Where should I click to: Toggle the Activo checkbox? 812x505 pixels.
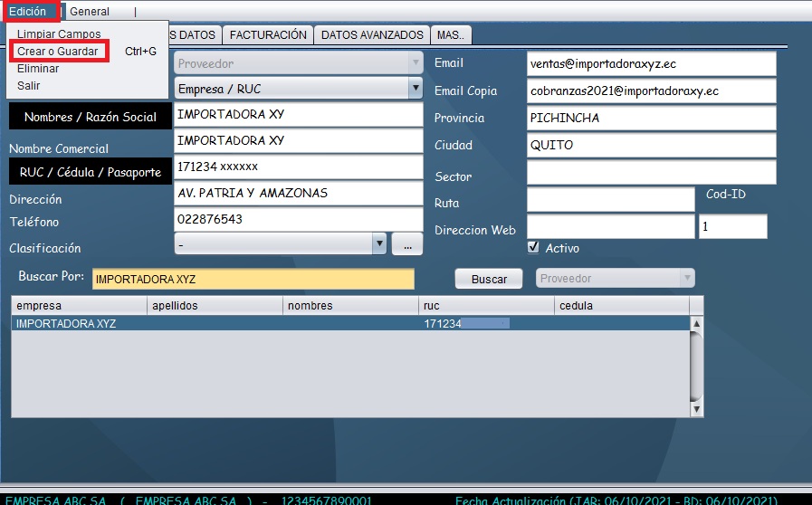tap(533, 247)
